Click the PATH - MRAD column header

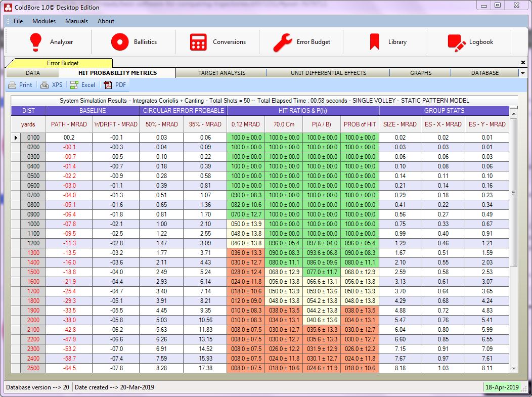click(69, 124)
